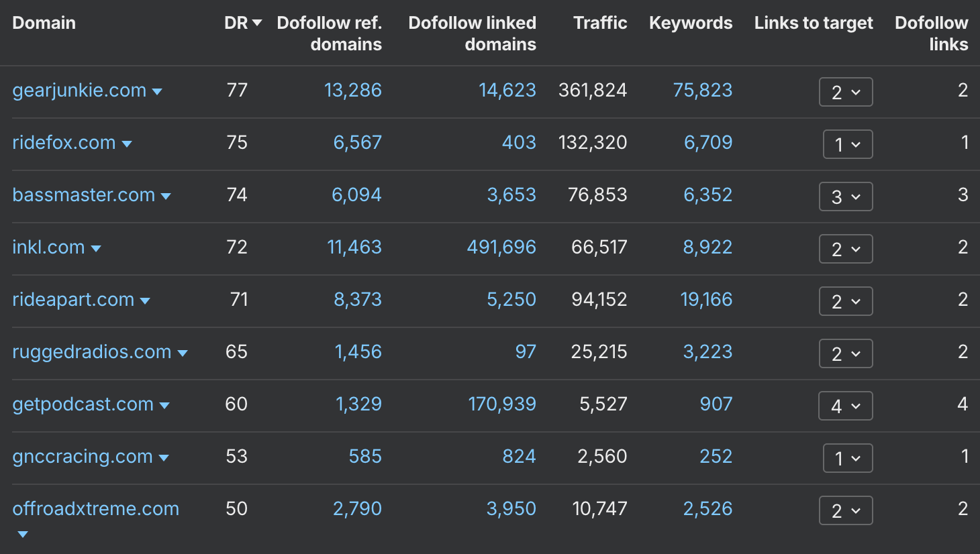Click the Traffic column header
Viewport: 980px width, 554px height.
(600, 23)
